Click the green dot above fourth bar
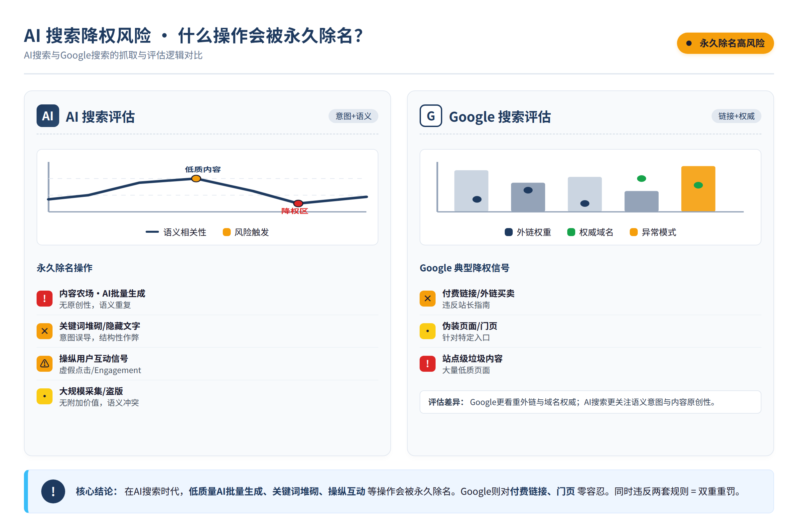 click(x=642, y=179)
